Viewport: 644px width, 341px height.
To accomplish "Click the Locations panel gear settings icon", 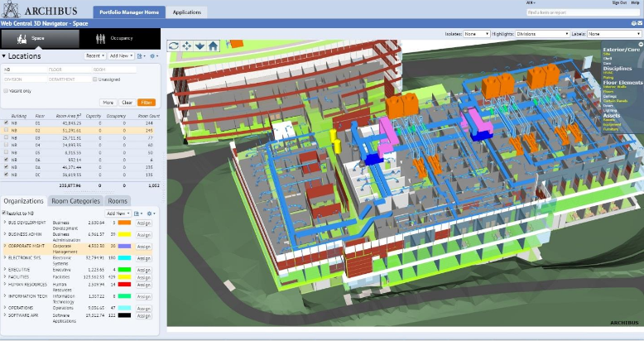I will 154,55.
